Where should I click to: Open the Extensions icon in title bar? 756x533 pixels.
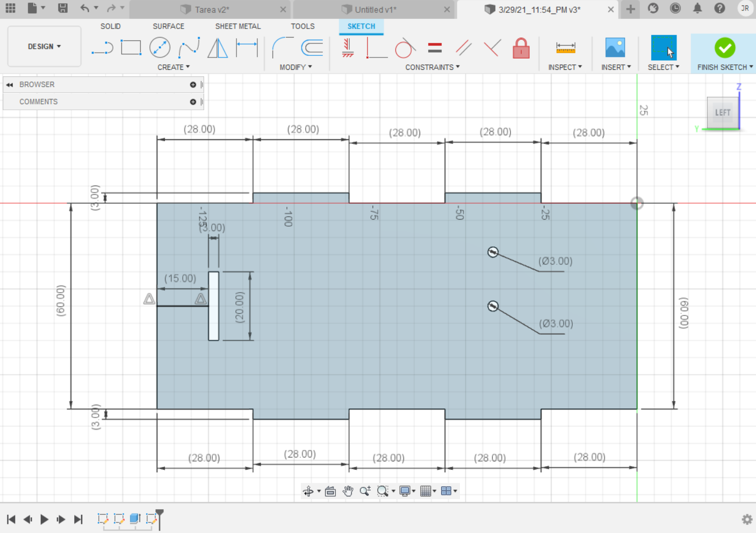(x=653, y=8)
